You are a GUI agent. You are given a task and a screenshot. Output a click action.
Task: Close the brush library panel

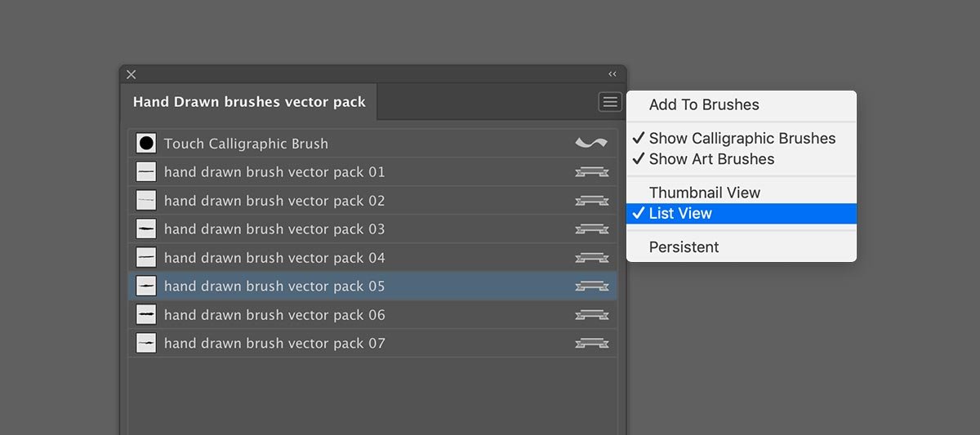tap(131, 74)
